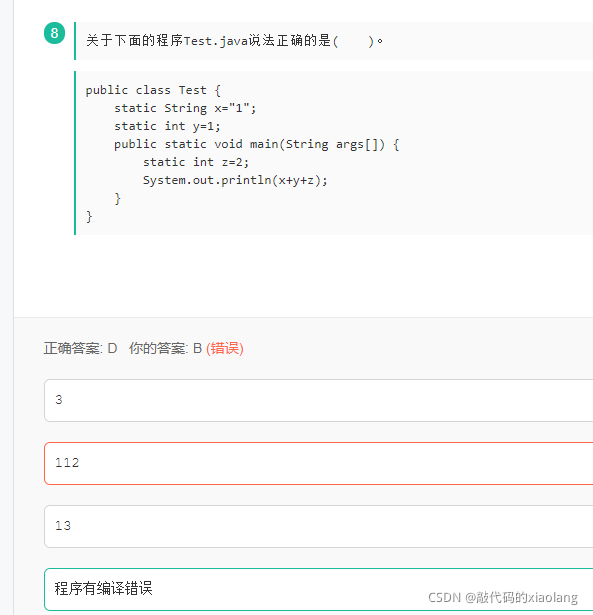Viewport: 593px width, 615px height.
Task: Click the line static int z=2
Action: [x=196, y=162]
